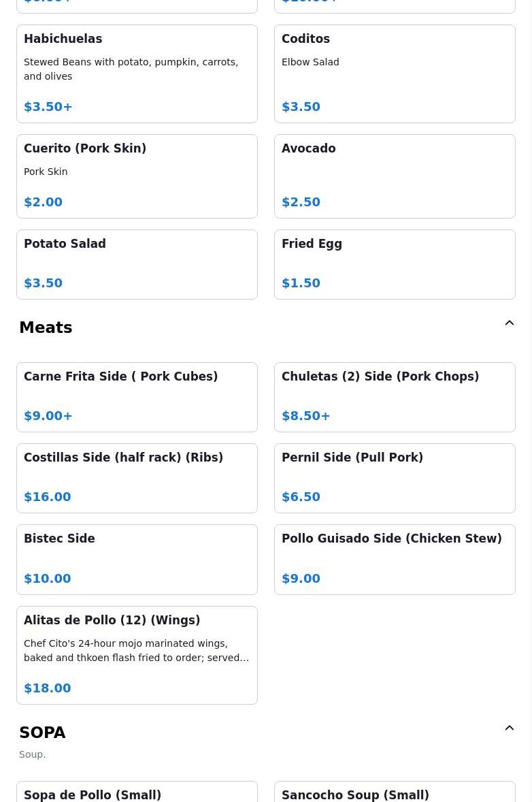Click the SOPA section heading
The height and width of the screenshot is (802, 532).
[42, 733]
